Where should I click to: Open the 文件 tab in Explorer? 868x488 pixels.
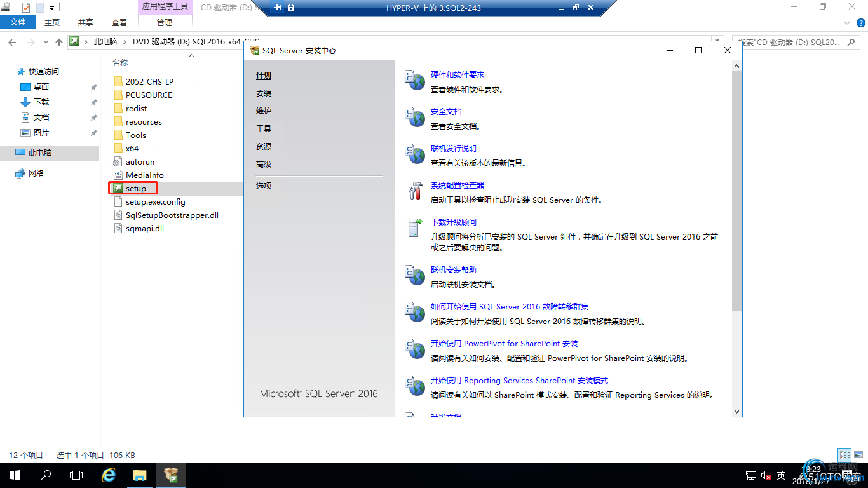pyautogui.click(x=18, y=22)
